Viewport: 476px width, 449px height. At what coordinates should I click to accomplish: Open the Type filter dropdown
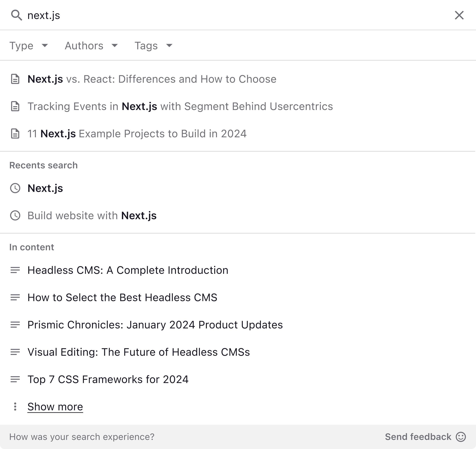29,46
